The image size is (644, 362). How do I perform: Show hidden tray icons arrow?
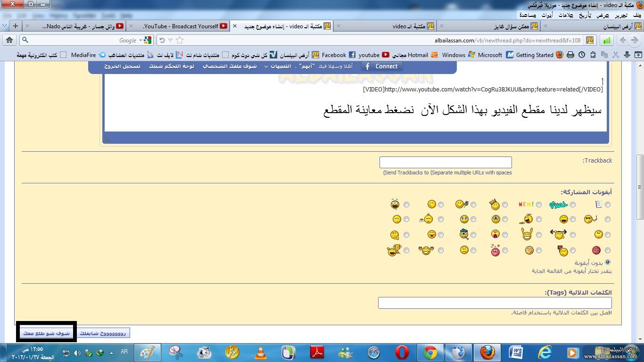click(x=111, y=353)
